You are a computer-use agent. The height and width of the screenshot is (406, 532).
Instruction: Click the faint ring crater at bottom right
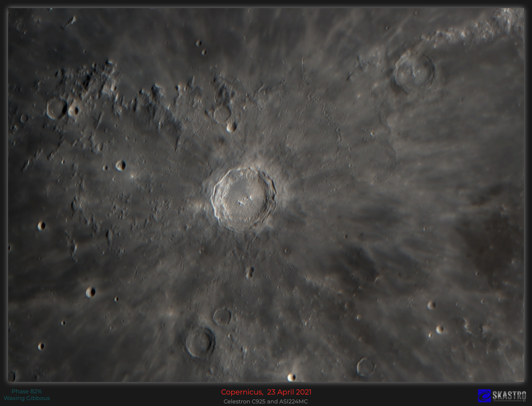click(x=365, y=367)
